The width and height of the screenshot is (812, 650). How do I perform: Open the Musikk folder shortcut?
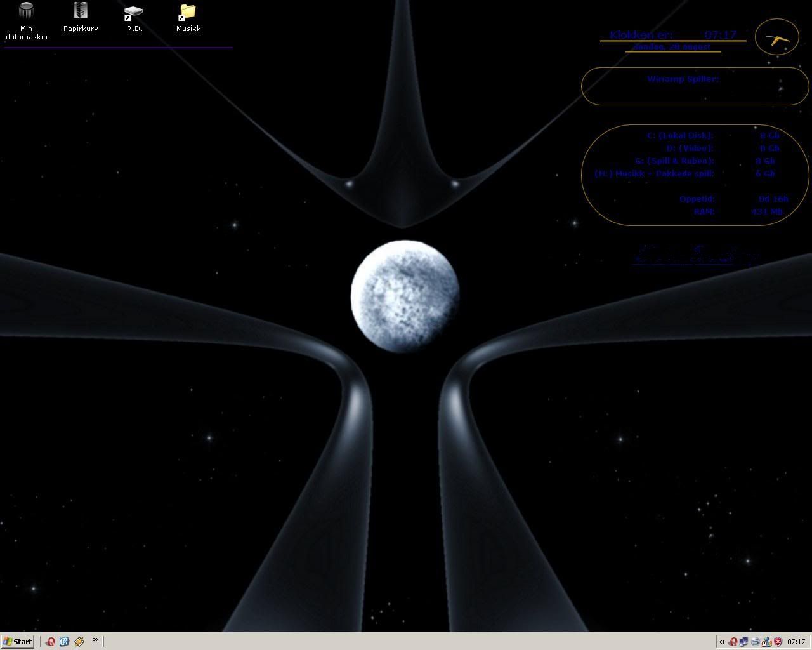[x=188, y=18]
